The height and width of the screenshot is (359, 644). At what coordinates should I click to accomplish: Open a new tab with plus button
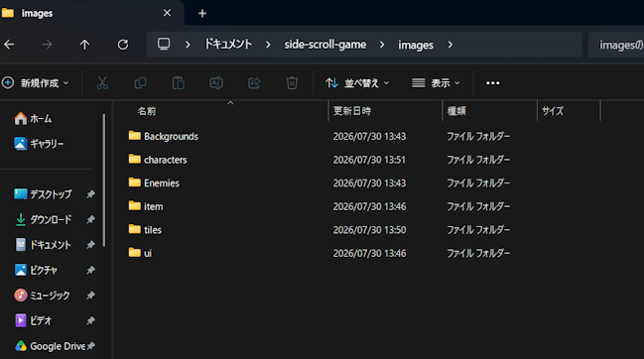[202, 13]
